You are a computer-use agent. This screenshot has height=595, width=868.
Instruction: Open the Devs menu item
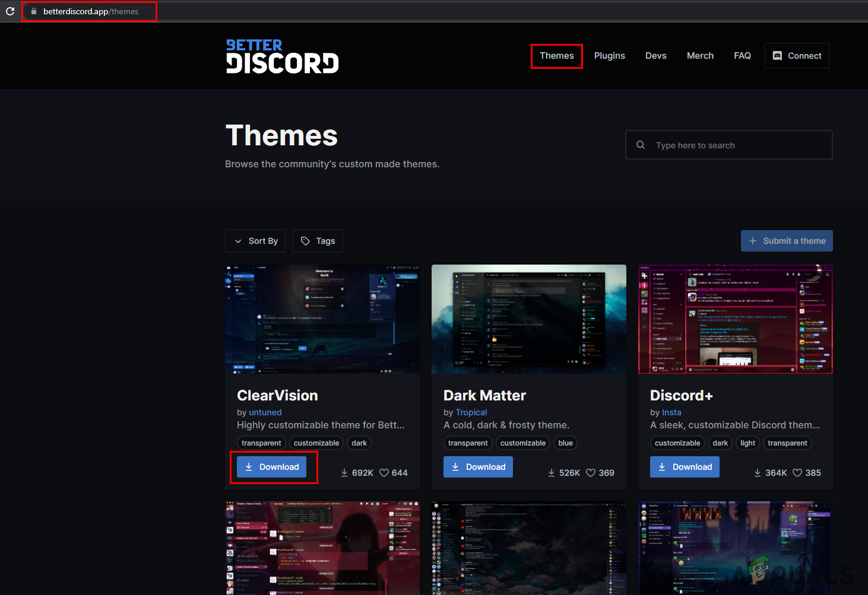(656, 56)
